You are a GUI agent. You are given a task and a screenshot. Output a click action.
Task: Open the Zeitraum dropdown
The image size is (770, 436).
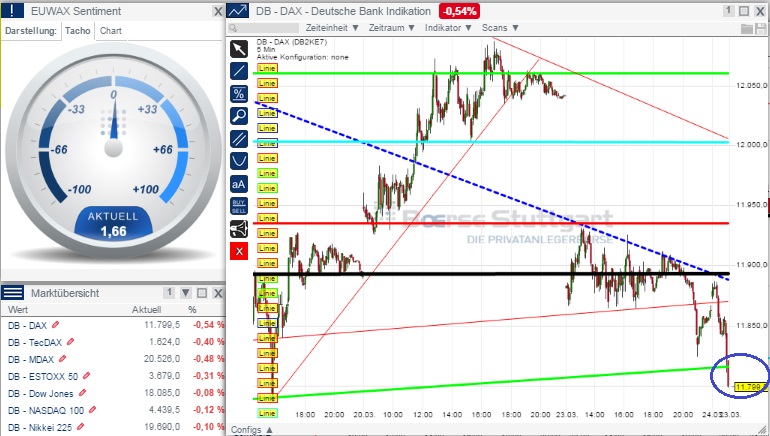click(x=392, y=28)
